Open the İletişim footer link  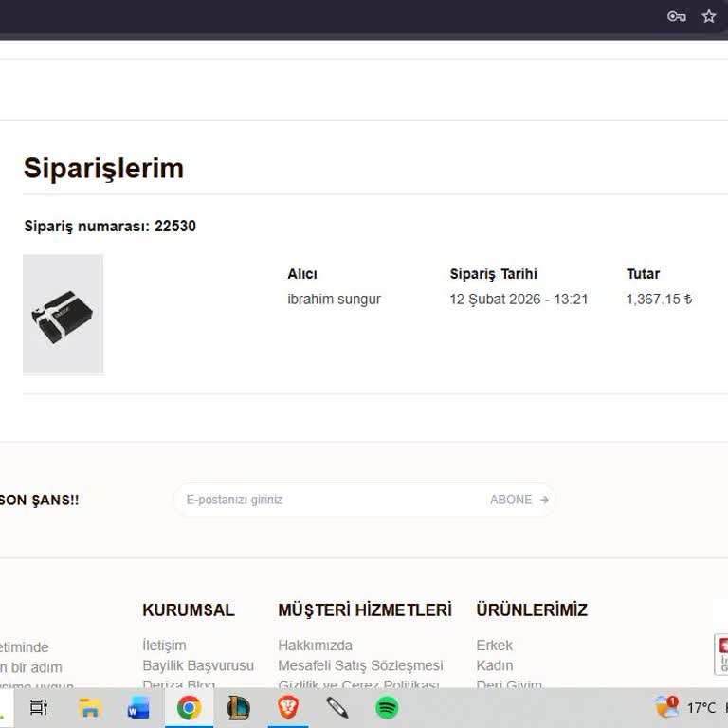(164, 646)
